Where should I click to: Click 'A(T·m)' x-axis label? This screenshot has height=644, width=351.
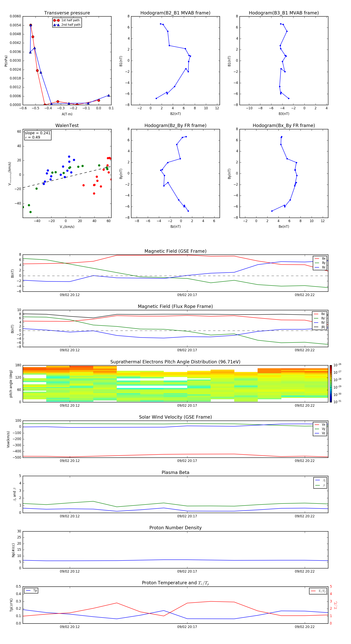point(67,114)
